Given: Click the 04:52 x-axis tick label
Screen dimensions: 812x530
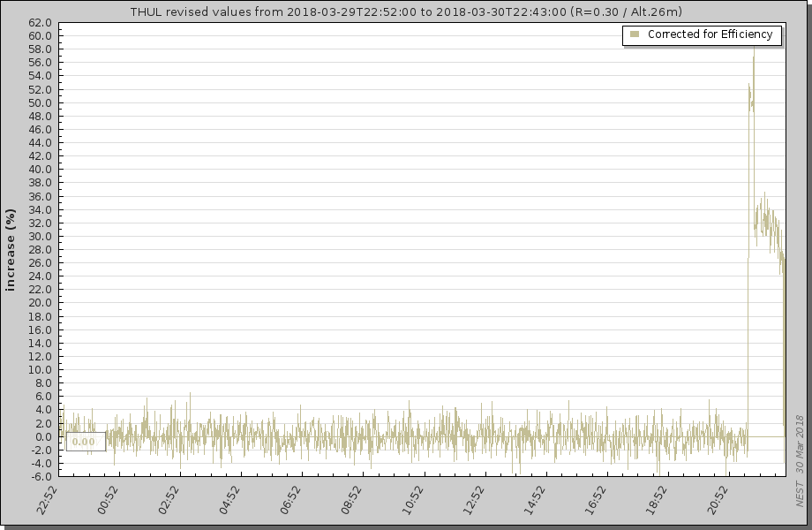Looking at the screenshot, I should pyautogui.click(x=229, y=500).
